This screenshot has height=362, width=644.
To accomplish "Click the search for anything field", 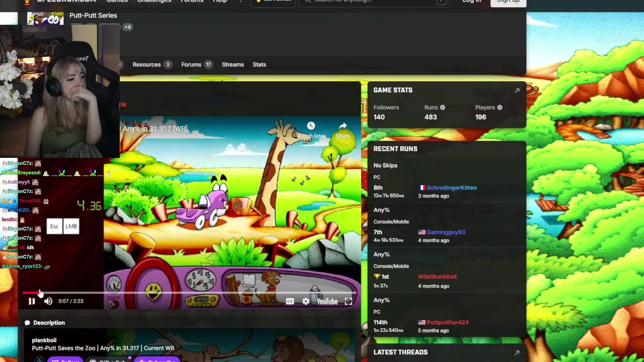I will coord(375,1).
